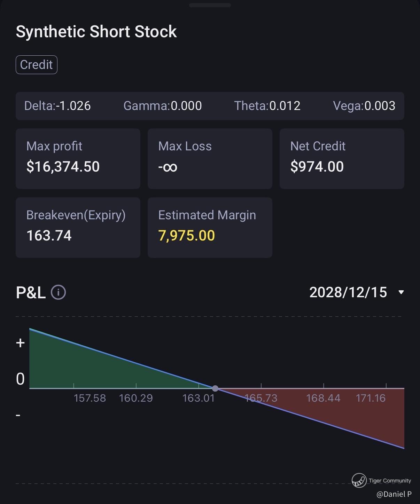Tap the Credit tag badge

[37, 65]
